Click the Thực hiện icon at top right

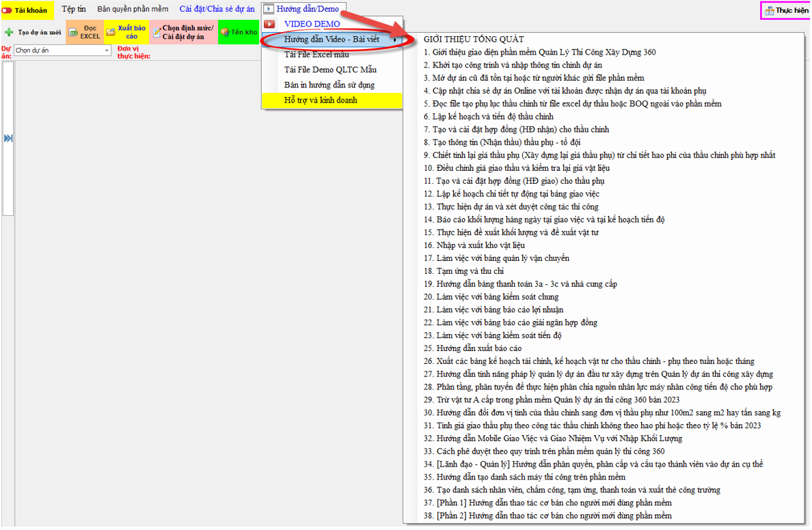click(770, 10)
